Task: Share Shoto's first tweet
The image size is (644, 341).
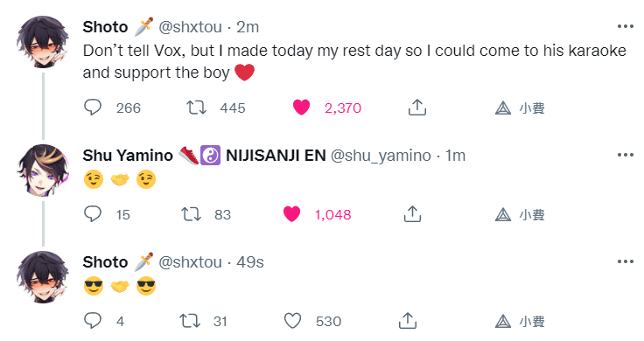Action: click(x=416, y=107)
